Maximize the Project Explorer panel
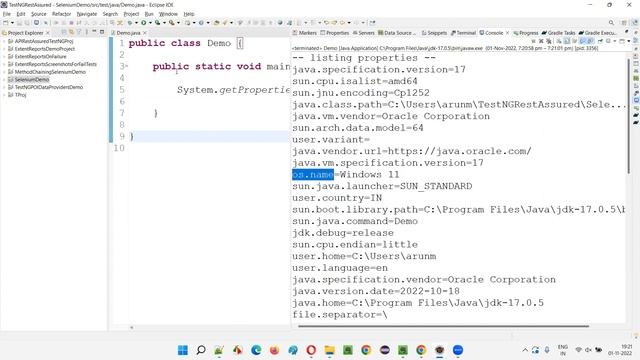The image size is (640, 360). pos(102,32)
